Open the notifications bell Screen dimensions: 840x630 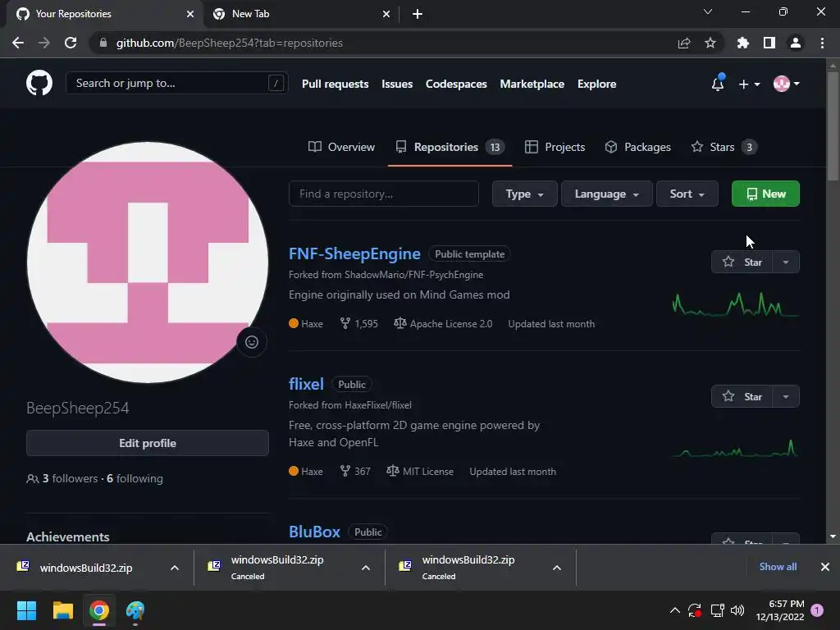tap(718, 84)
